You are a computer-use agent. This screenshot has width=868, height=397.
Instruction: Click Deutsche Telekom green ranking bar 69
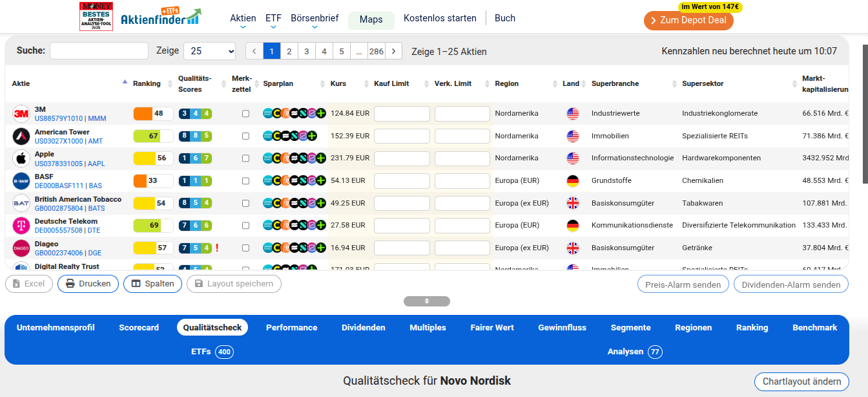coord(153,225)
